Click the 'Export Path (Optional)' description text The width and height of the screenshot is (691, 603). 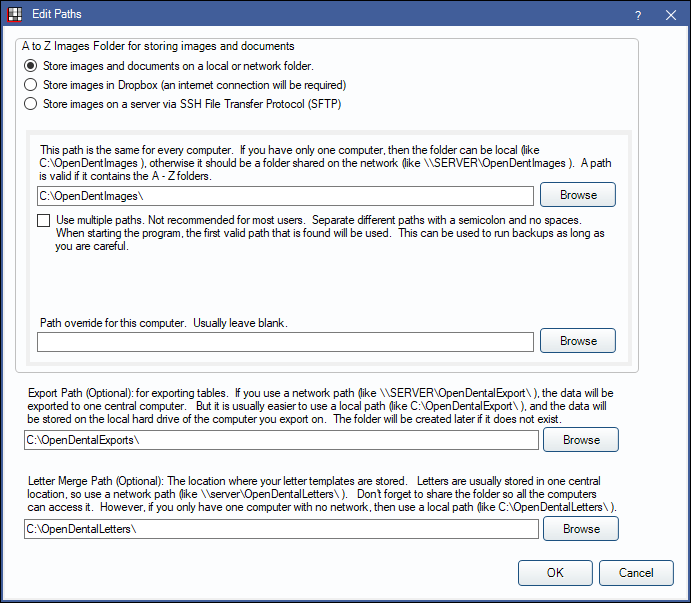(x=320, y=406)
